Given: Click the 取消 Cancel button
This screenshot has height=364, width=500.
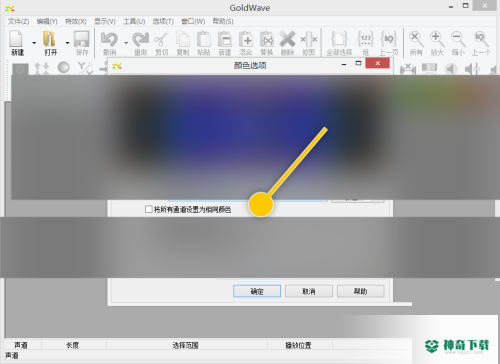Looking at the screenshot, I should coord(309,291).
